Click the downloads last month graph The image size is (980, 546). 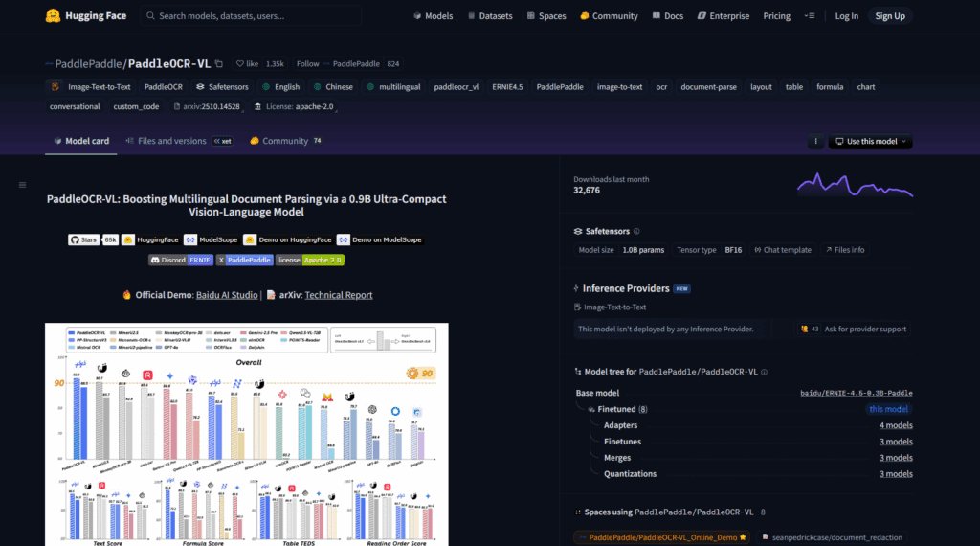coord(855,185)
